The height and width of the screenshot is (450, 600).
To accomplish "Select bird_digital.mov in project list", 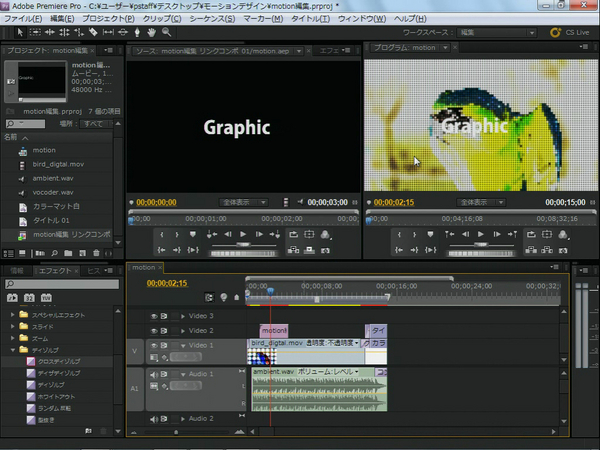I will [58, 164].
